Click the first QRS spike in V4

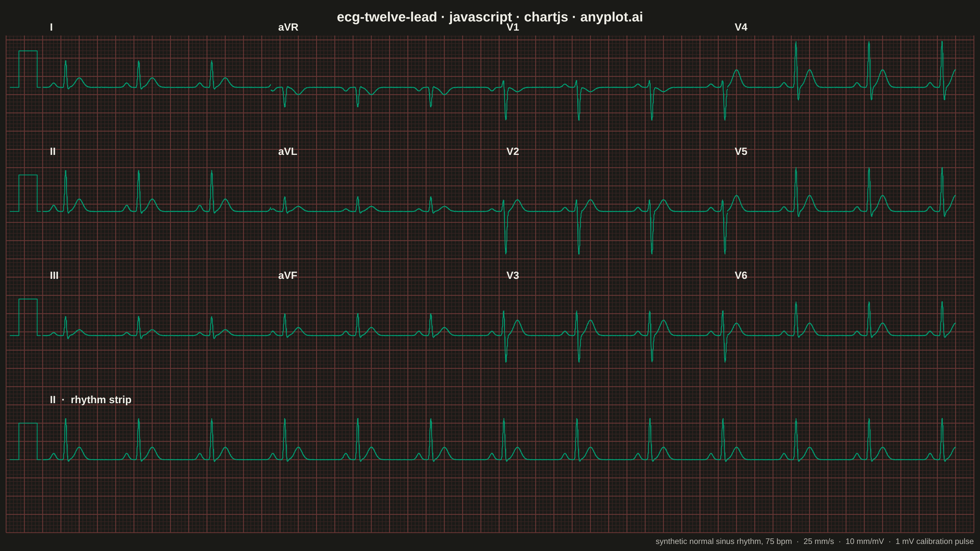[796, 70]
